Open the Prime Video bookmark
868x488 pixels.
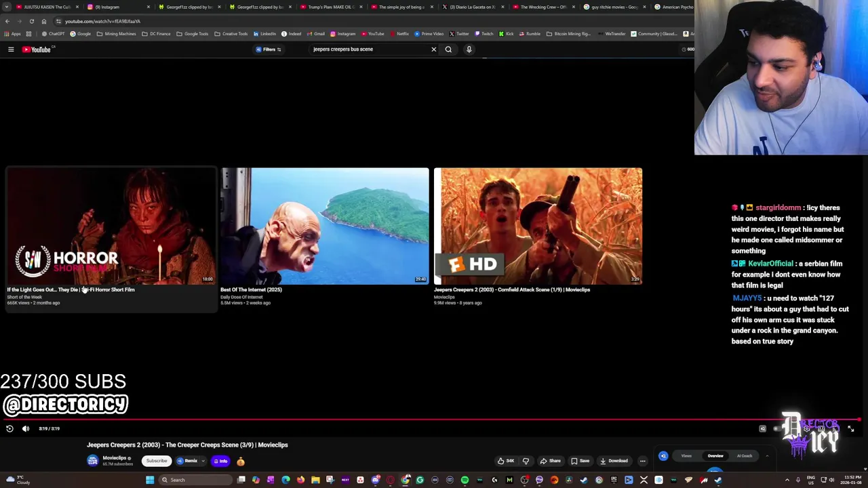pos(429,34)
